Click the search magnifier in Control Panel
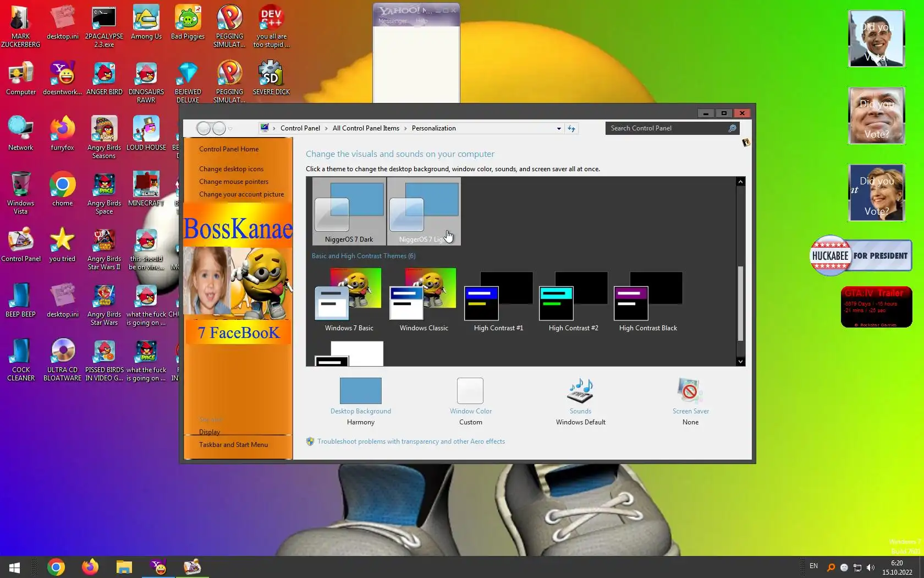This screenshot has height=578, width=924. 732,128
